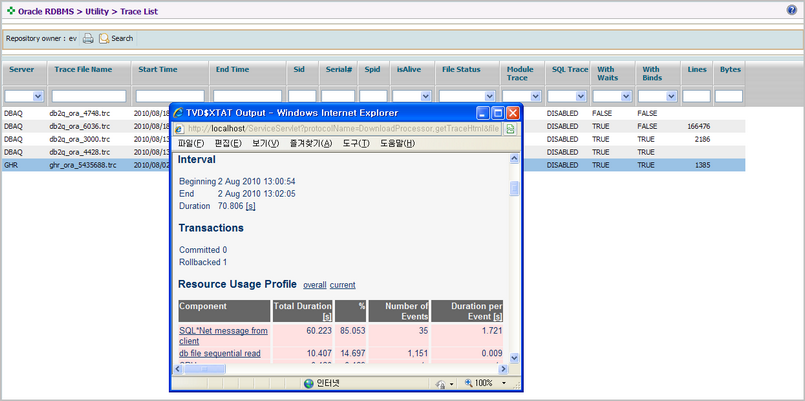805x401 pixels.
Task: Click the Internet zone globe icon
Action: pos(309,383)
